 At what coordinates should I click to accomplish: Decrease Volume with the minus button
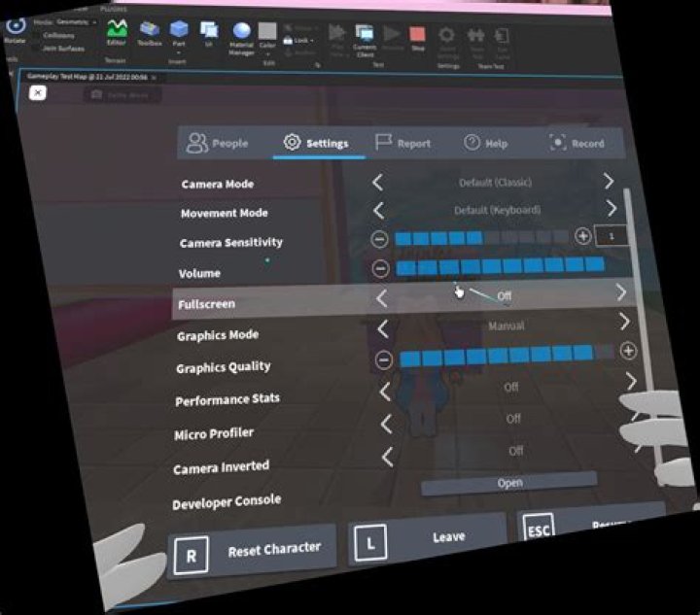click(x=380, y=269)
